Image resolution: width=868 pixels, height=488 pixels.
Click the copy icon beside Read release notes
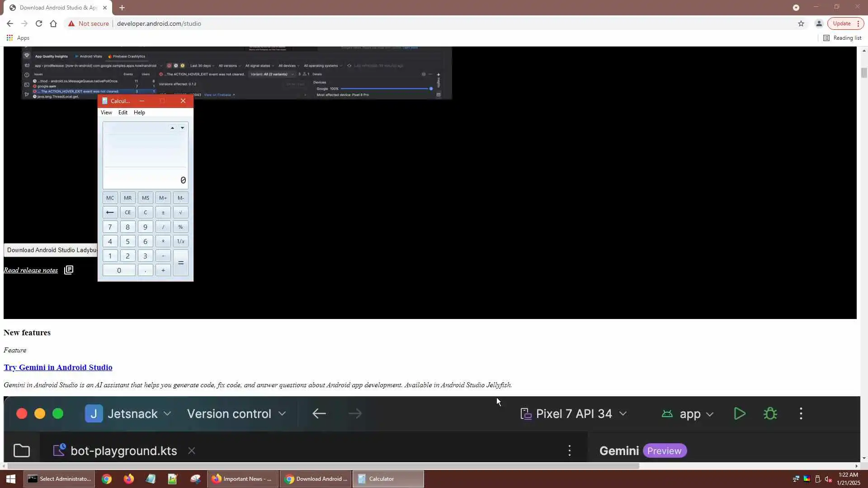coord(69,270)
